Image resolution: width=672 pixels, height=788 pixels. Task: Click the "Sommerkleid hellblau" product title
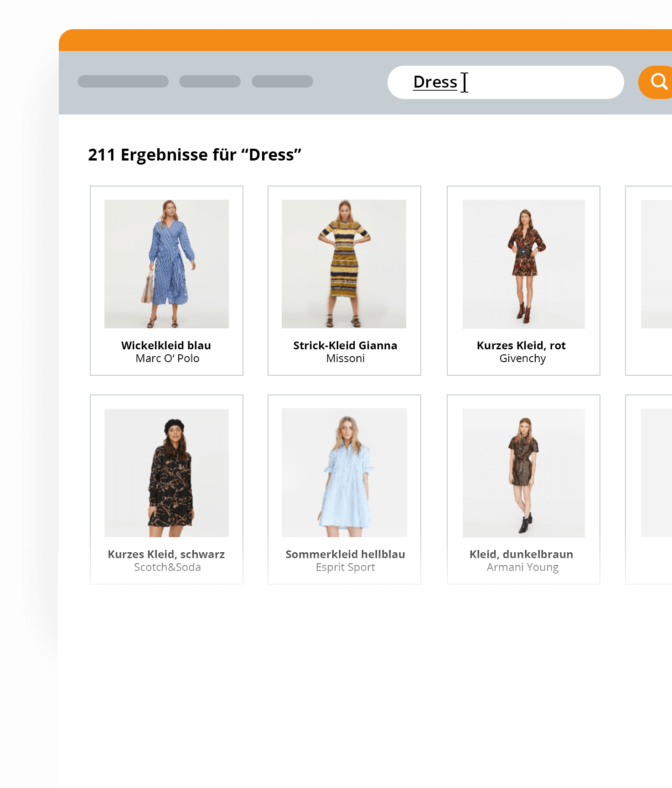pyautogui.click(x=345, y=554)
